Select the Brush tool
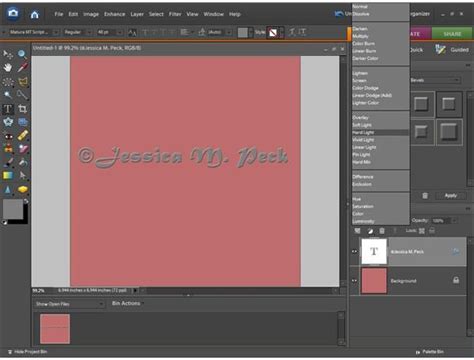Image resolution: width=474 pixels, height=360 pixels. point(8,162)
